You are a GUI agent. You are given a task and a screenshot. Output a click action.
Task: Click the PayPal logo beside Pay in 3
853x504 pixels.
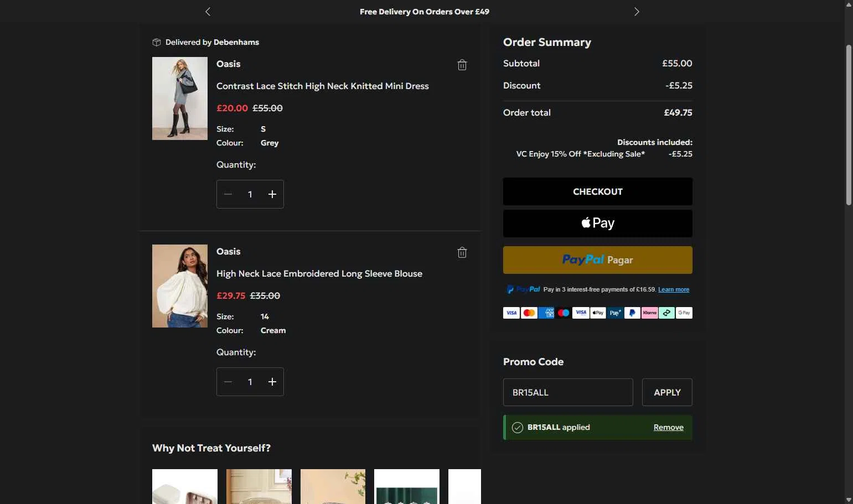[x=523, y=289]
